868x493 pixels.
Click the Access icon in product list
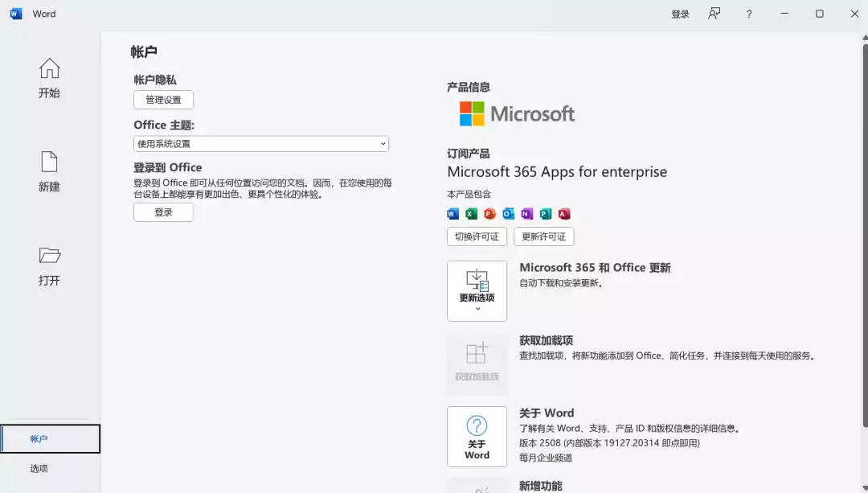click(564, 214)
